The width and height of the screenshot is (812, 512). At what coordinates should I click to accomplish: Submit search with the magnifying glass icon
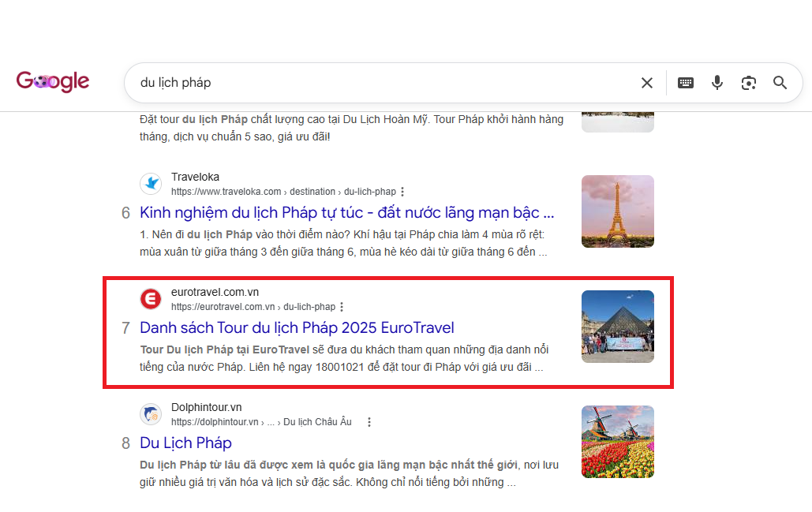pos(780,83)
